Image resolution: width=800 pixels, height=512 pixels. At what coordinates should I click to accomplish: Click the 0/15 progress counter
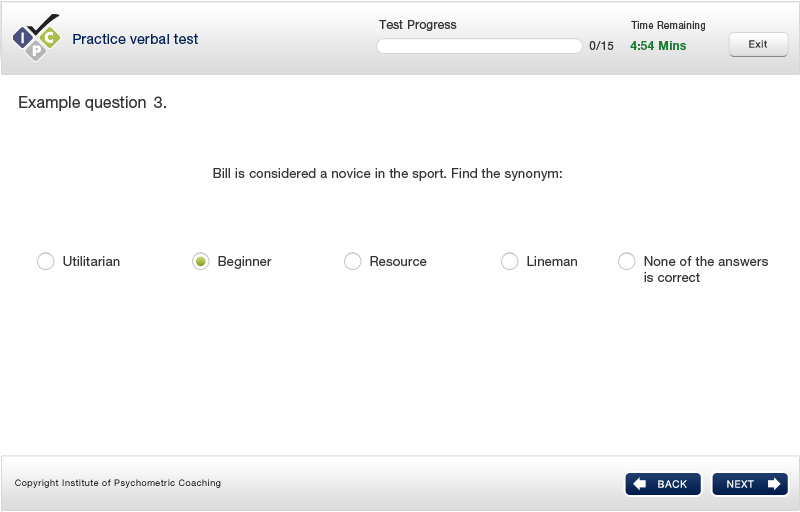(x=601, y=46)
